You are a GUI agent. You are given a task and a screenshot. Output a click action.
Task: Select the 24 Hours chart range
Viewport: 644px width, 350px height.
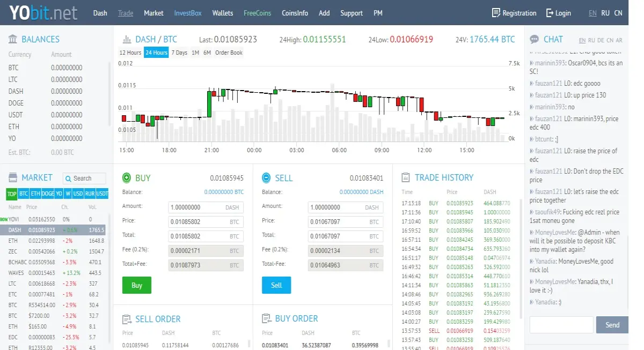pos(156,53)
